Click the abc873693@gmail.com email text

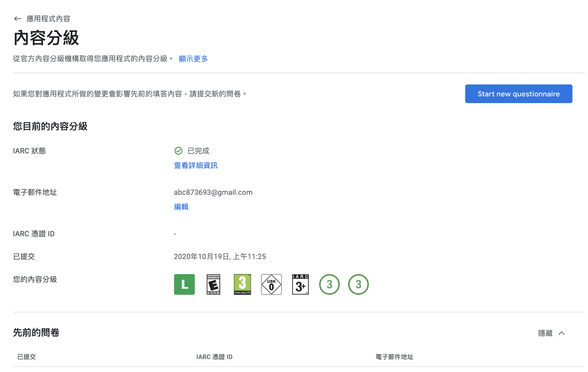point(213,192)
